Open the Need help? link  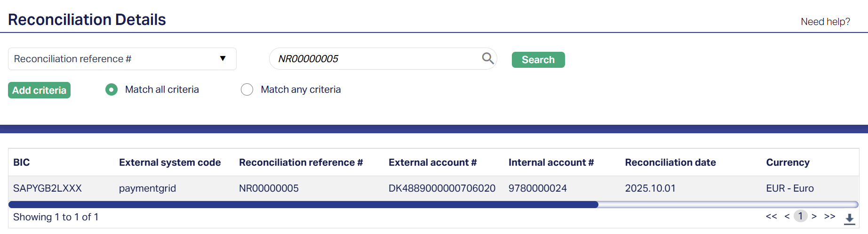[x=825, y=22]
